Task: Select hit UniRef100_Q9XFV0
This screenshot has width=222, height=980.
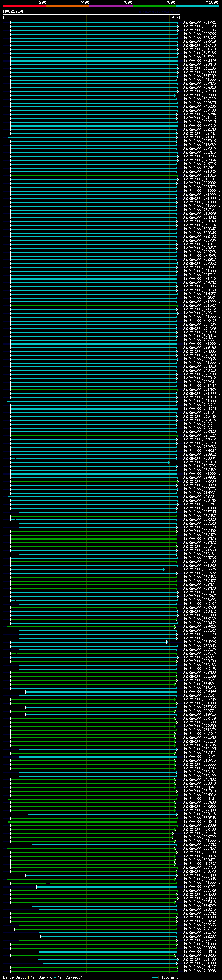Action: [x=199, y=26]
